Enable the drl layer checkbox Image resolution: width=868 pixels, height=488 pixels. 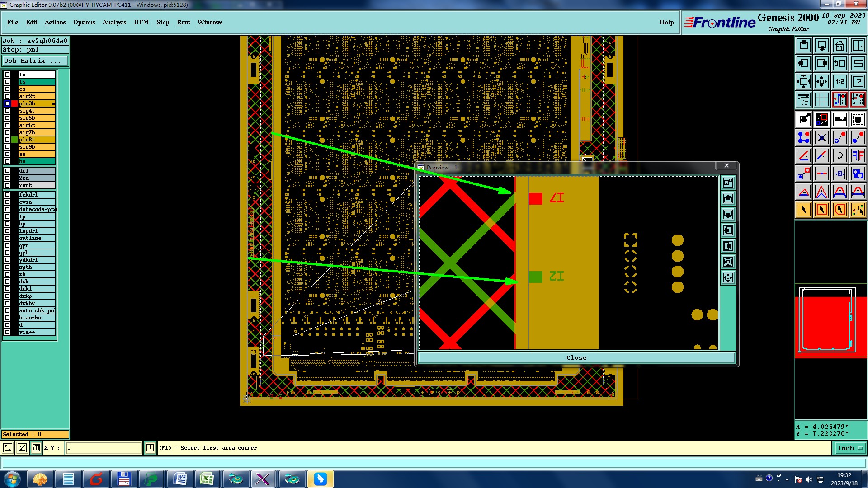click(x=7, y=171)
